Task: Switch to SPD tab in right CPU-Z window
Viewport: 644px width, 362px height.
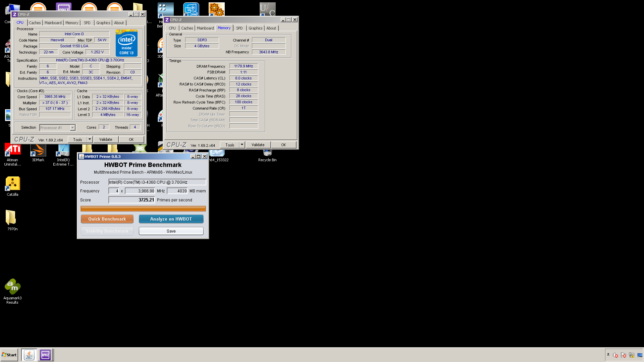Action: 239,28
